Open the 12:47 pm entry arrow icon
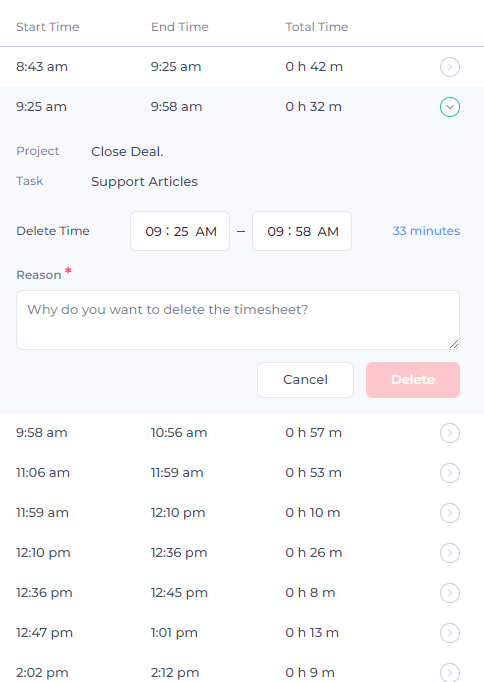 point(450,633)
